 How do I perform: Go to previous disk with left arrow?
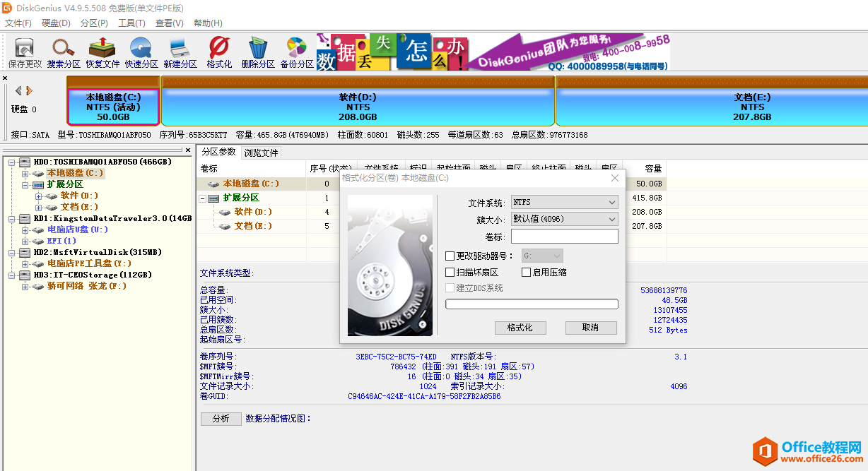pyautogui.click(x=18, y=90)
